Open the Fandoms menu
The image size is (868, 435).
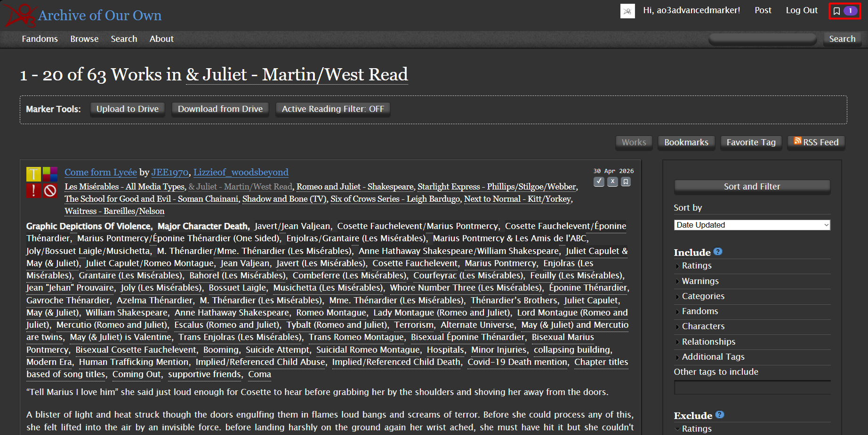[x=40, y=39]
